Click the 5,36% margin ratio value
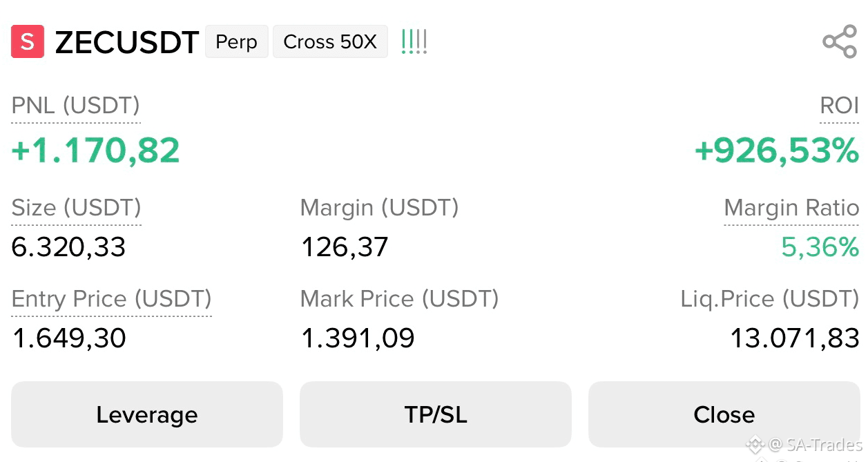Screen dimensions: 868x462 click(820, 247)
